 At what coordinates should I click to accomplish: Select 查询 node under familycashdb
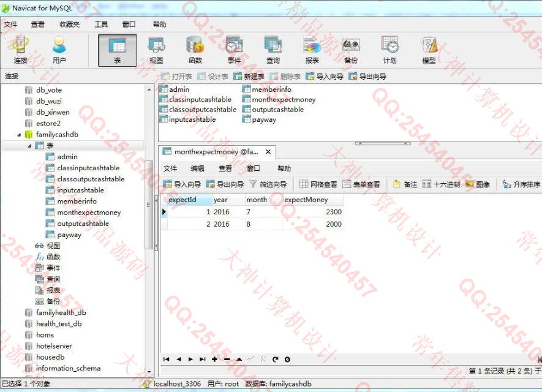(53, 279)
